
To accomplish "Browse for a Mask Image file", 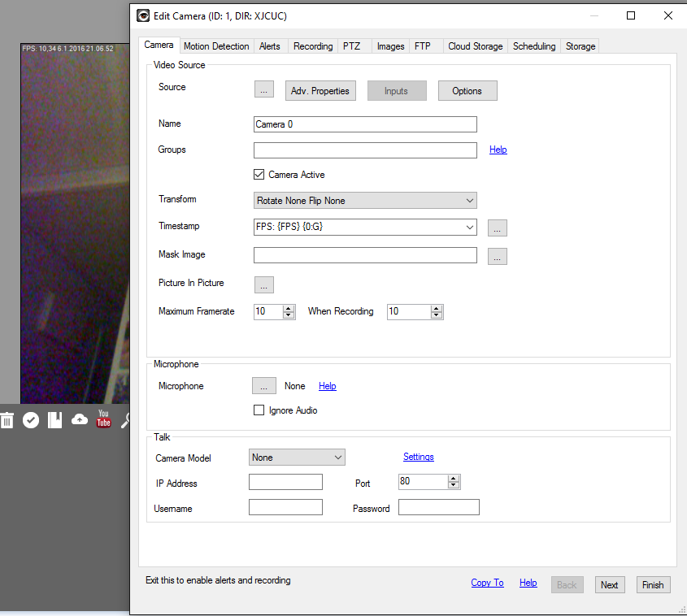I will coord(498,257).
